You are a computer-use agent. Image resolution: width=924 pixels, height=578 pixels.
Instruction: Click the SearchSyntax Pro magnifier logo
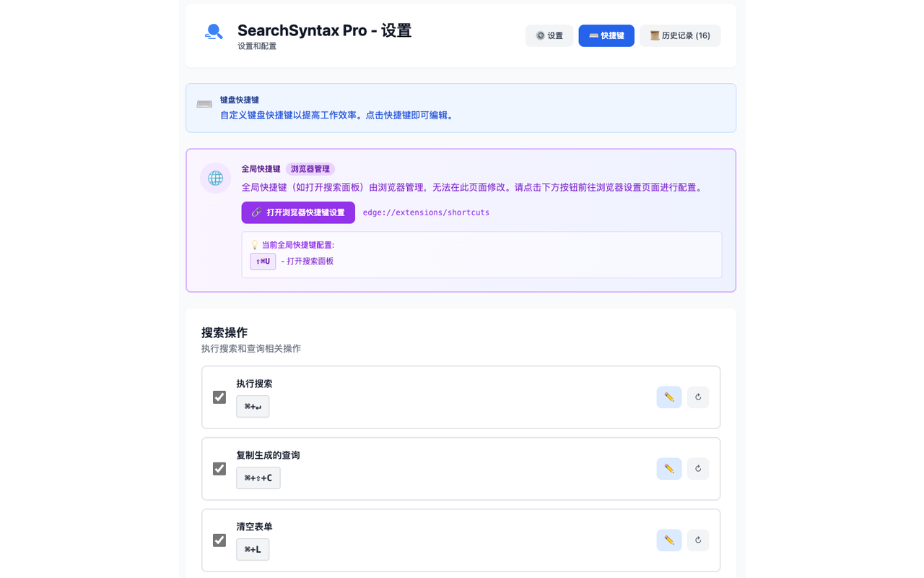point(214,32)
